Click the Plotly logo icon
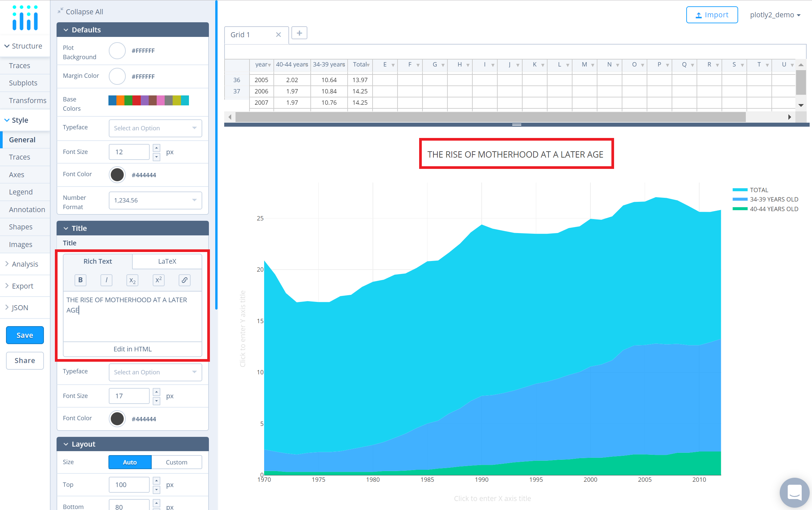 click(25, 18)
